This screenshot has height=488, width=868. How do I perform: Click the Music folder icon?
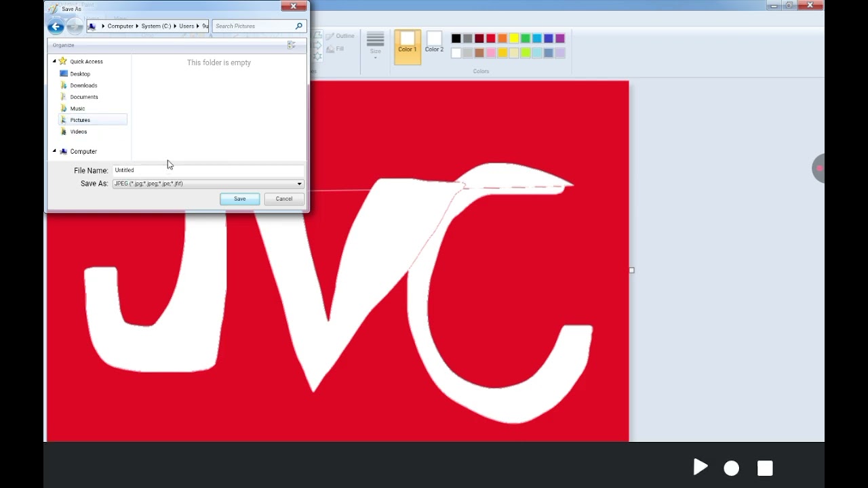[x=64, y=108]
